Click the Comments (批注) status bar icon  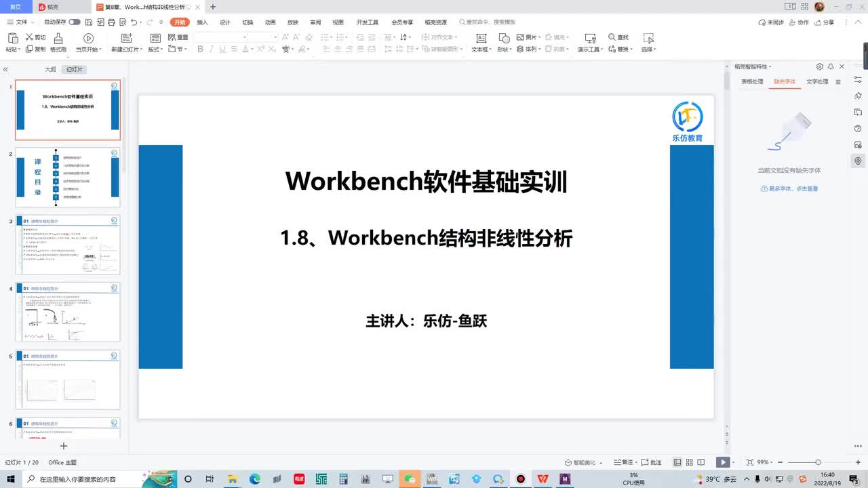click(651, 462)
